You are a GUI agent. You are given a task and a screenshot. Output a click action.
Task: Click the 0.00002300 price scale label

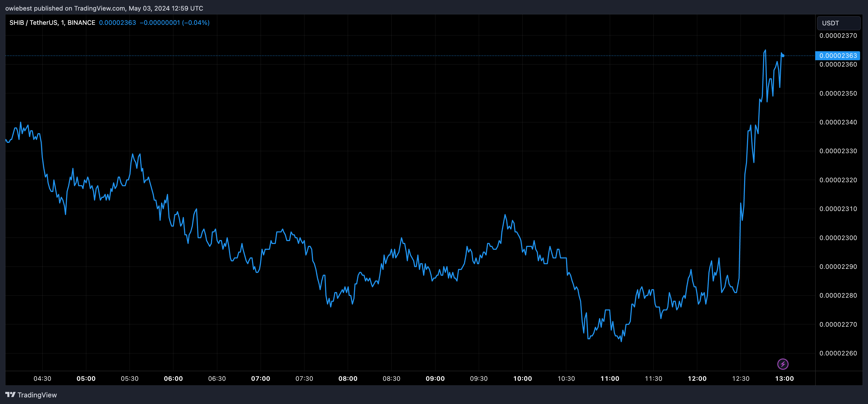(x=838, y=238)
